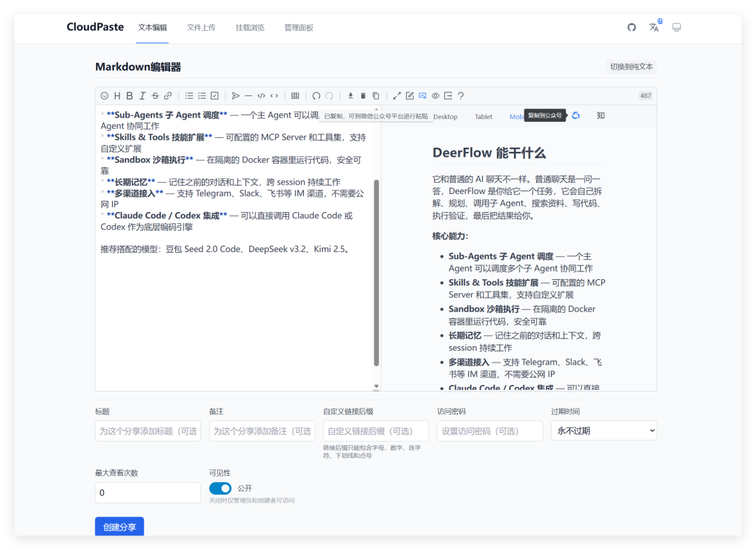
Task: Click 切换到纯文本 at top right
Action: click(631, 66)
